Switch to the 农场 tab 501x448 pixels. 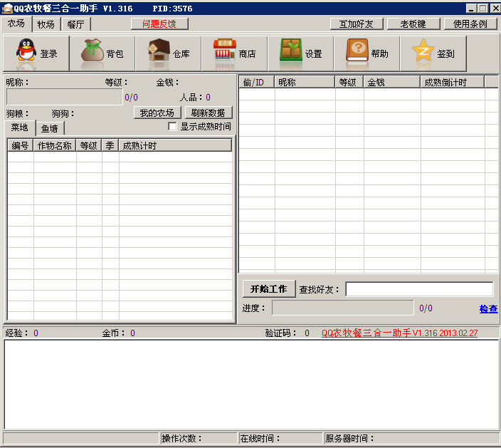pyautogui.click(x=16, y=24)
